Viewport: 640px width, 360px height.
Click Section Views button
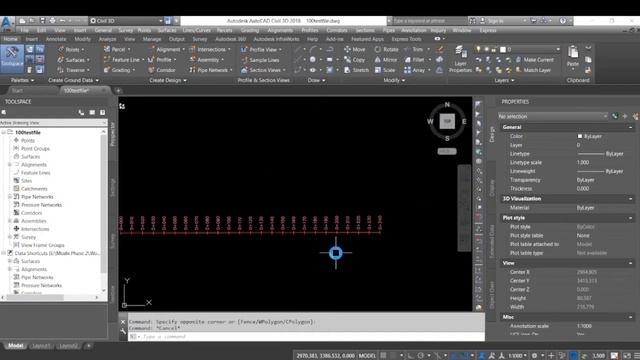(x=262, y=70)
